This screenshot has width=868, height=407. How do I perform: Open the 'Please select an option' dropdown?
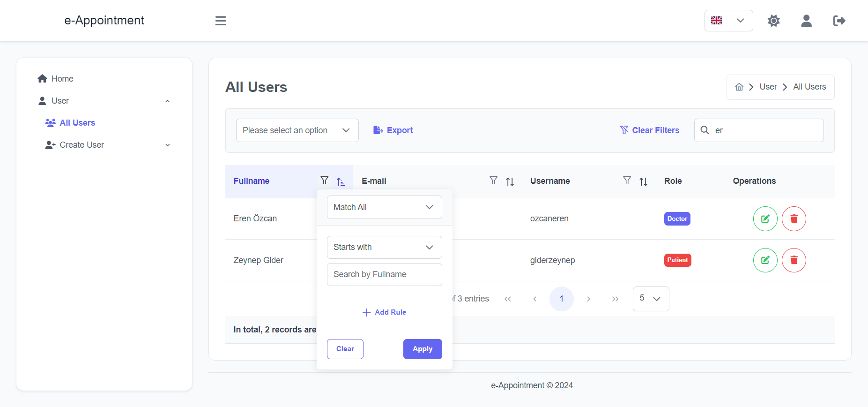297,130
